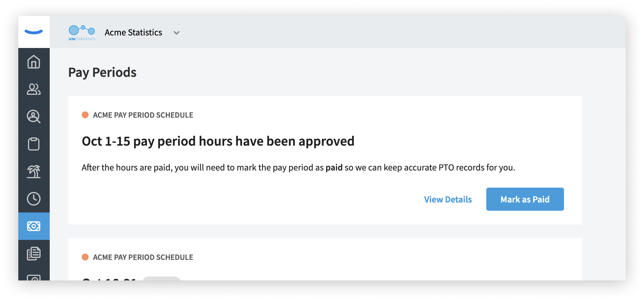Viewport: 644px width, 301px height.
Task: Click orange status dot on first schedule
Action: (85, 115)
